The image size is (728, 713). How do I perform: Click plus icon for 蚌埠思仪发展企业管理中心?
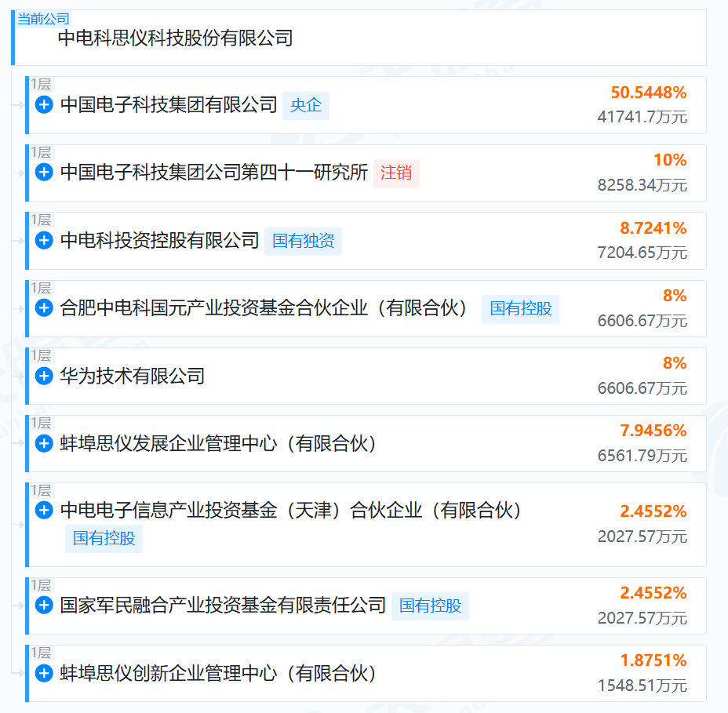click(44, 443)
